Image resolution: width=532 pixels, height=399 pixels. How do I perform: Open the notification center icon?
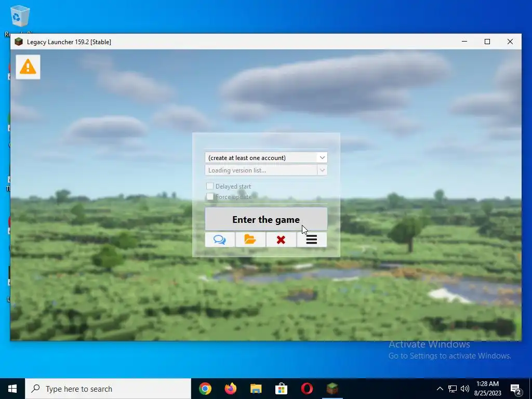pyautogui.click(x=516, y=389)
